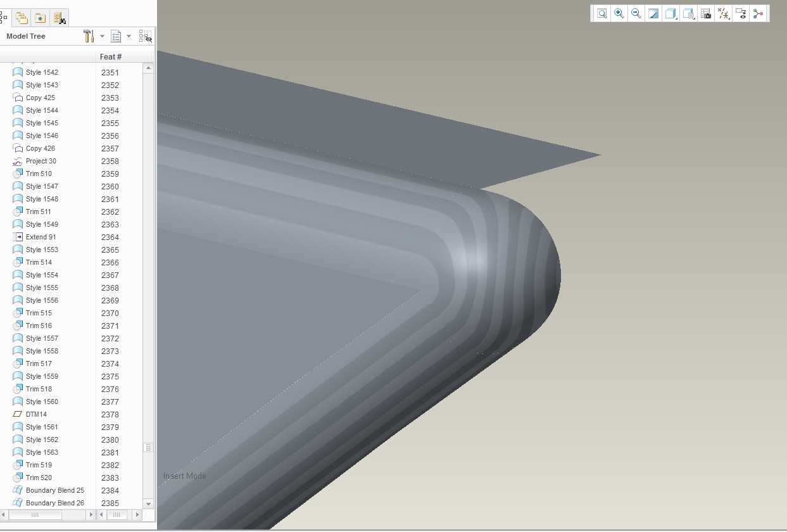The width and height of the screenshot is (787, 532).
Task: Click the Insert Mode label
Action: [x=185, y=476]
